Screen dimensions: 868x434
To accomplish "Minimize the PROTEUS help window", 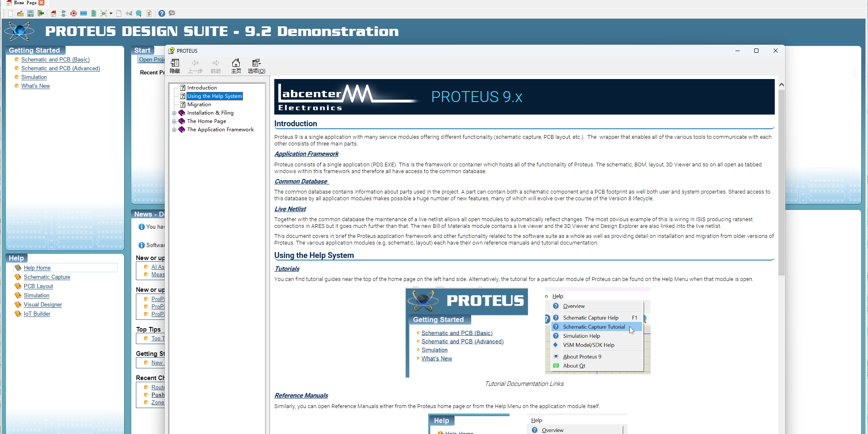I will (x=738, y=51).
